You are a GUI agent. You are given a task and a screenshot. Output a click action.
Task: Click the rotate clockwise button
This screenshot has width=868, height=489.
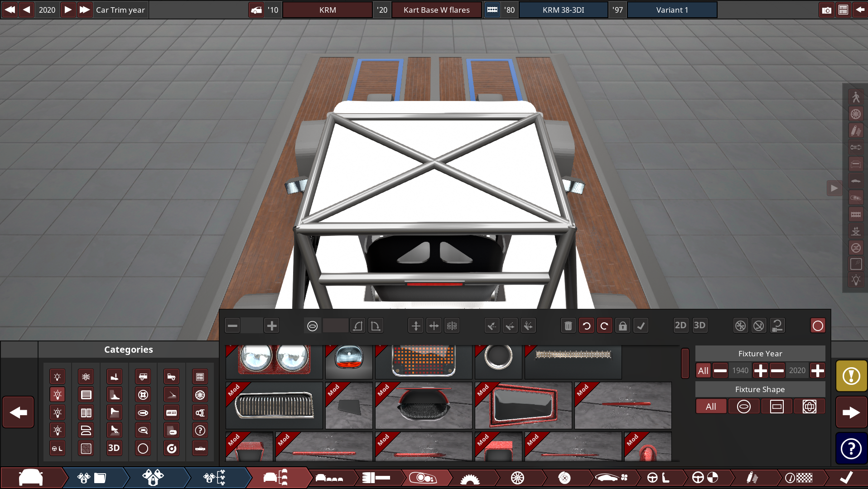pos(604,326)
